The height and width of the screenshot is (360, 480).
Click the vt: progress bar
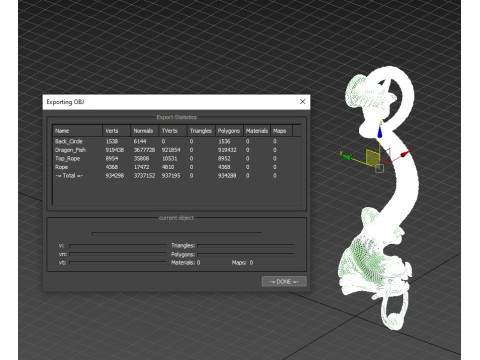click(x=117, y=263)
